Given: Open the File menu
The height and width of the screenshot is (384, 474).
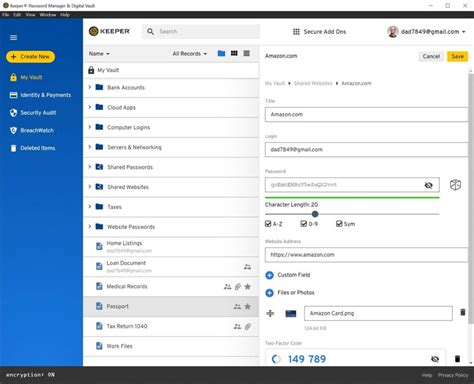Looking at the screenshot, I should tap(6, 15).
